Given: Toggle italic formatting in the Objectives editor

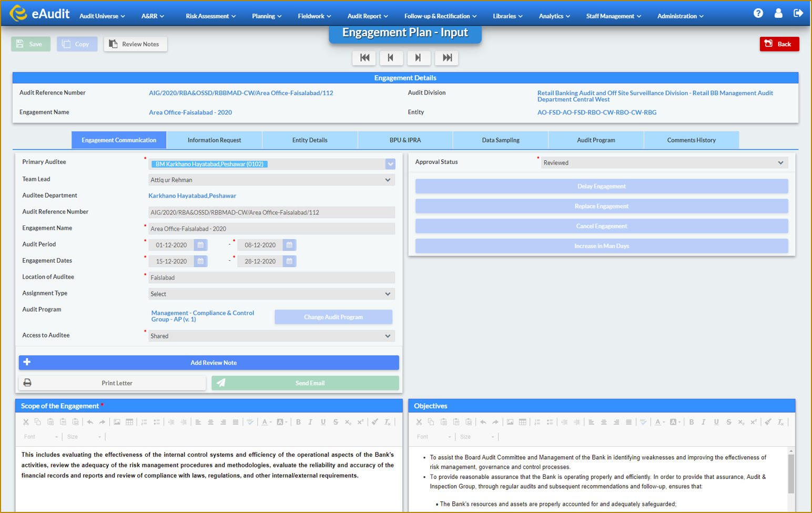Looking at the screenshot, I should pos(704,422).
